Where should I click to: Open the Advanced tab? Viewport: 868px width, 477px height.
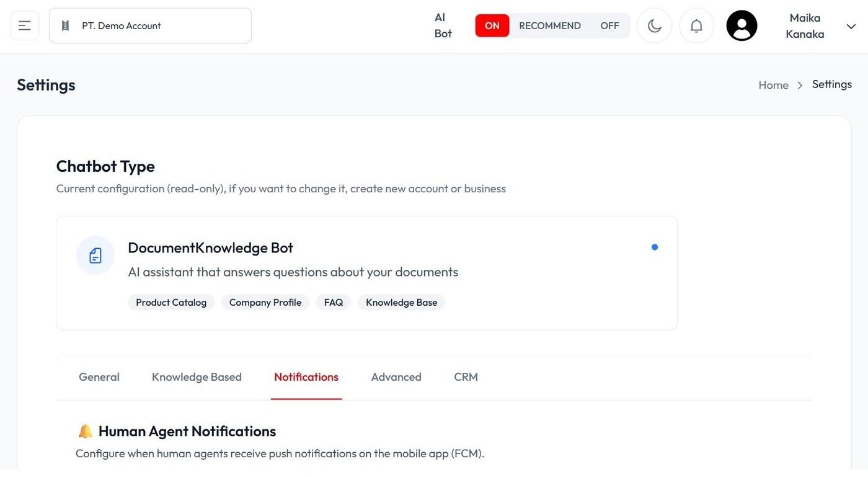pos(396,377)
